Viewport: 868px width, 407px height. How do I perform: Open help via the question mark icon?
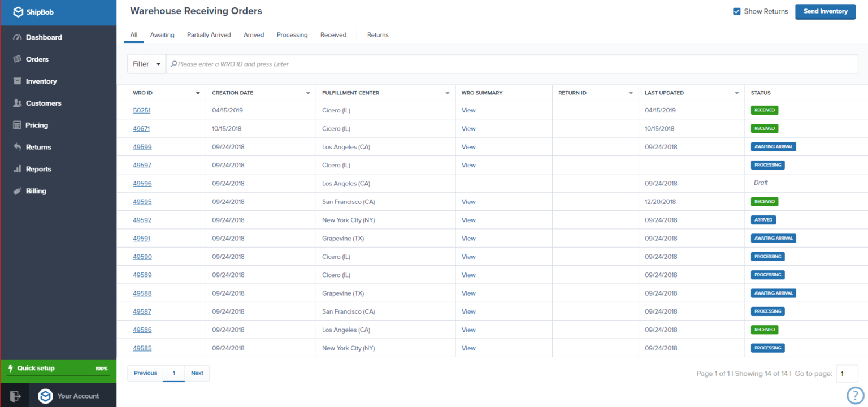pyautogui.click(x=854, y=395)
